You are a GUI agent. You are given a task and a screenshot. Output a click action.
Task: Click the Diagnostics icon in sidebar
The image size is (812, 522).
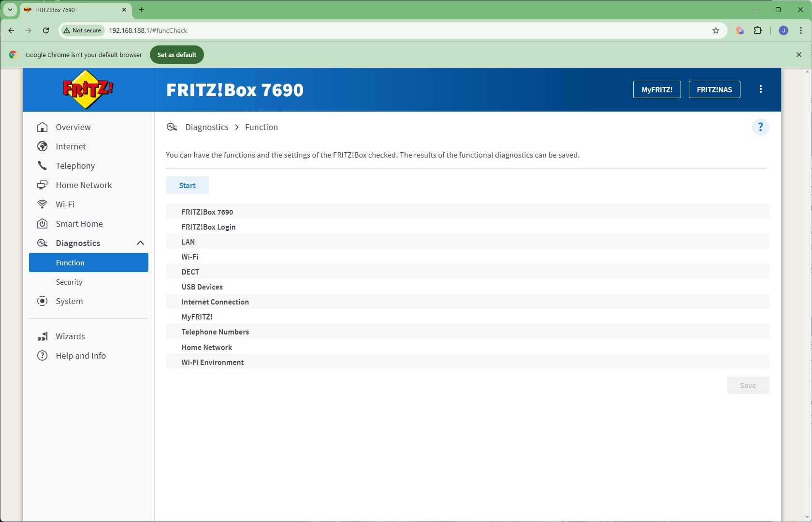coord(43,243)
